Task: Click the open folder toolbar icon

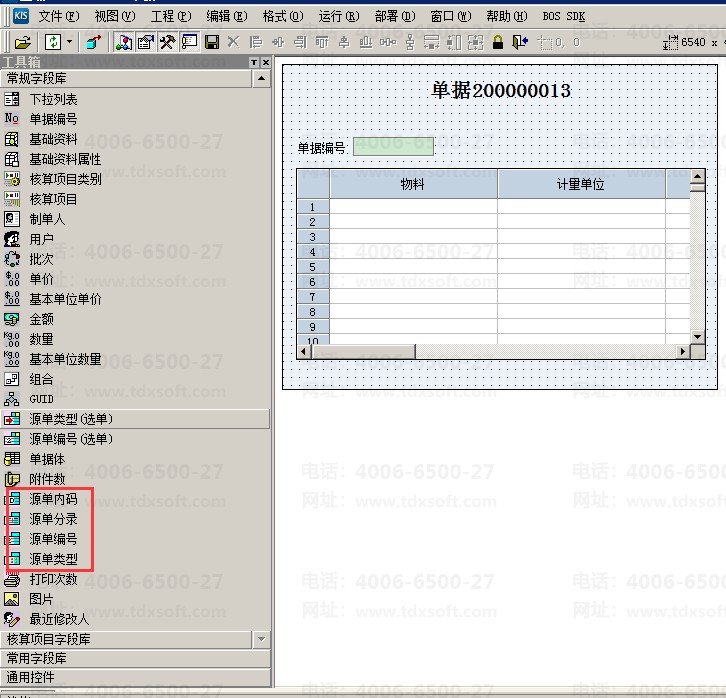Action: click(x=22, y=42)
